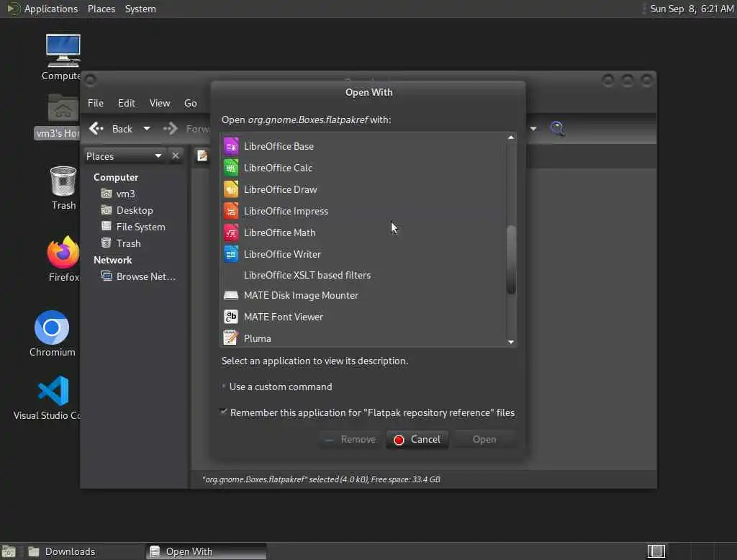
Task: Select the LibreOffice Writer icon
Action: [x=231, y=254]
